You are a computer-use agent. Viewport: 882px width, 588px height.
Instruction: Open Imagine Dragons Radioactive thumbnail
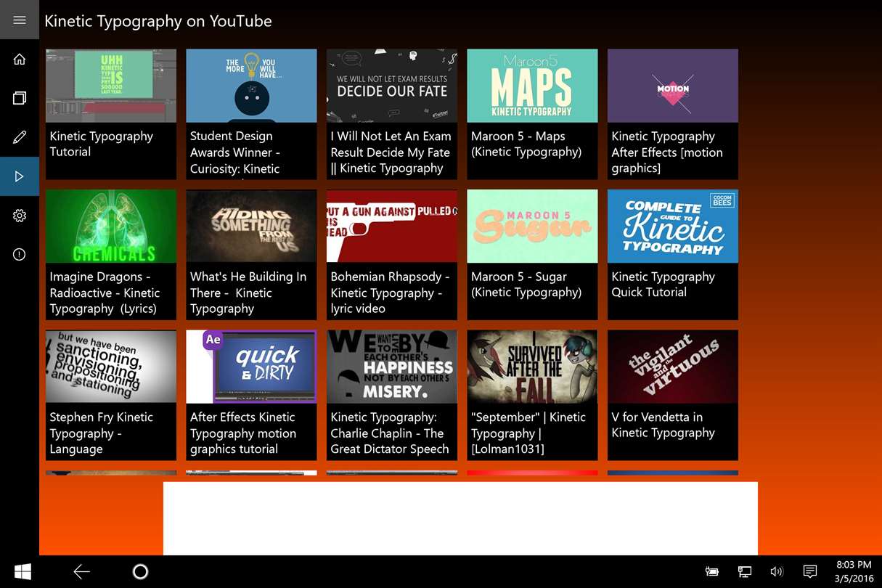click(111, 226)
